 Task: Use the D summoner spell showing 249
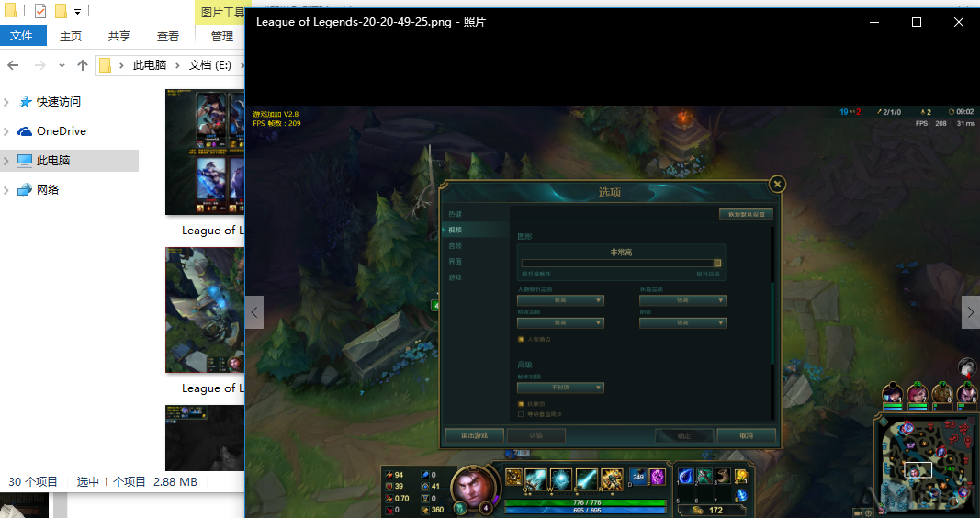(x=637, y=477)
